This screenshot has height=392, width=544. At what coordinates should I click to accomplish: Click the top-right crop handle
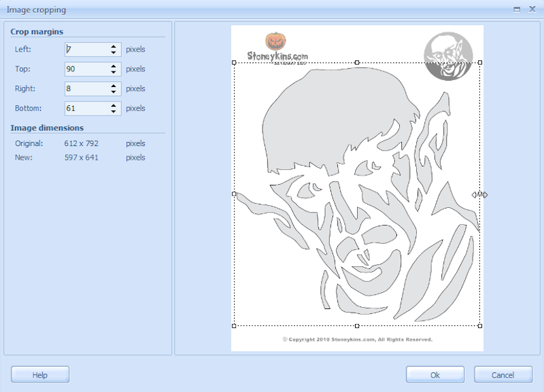pos(480,63)
